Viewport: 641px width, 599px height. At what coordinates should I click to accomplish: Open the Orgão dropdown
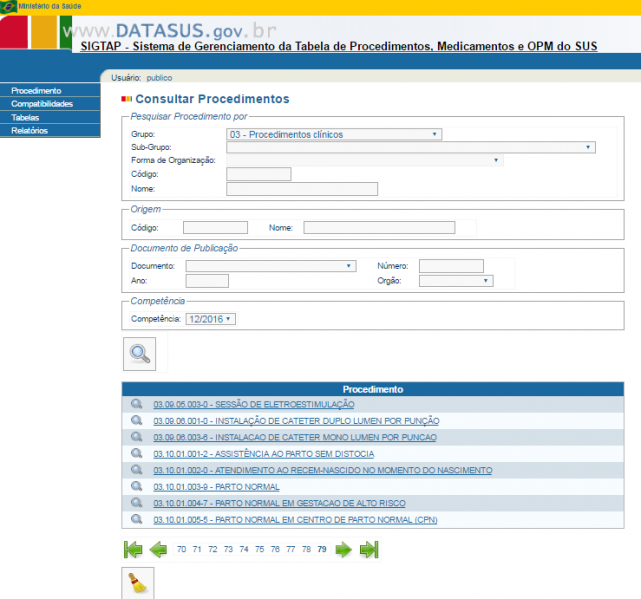pyautogui.click(x=456, y=281)
